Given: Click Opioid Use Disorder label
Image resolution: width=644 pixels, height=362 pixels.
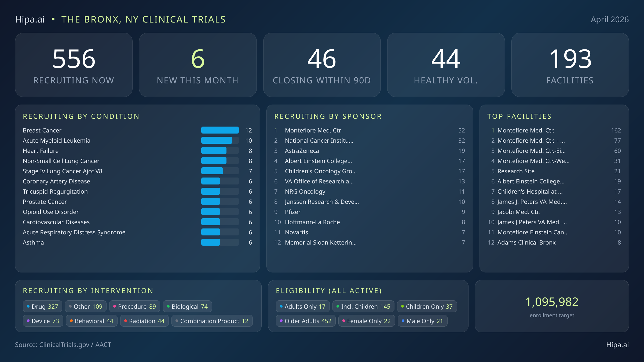Looking at the screenshot, I should click(x=51, y=212).
